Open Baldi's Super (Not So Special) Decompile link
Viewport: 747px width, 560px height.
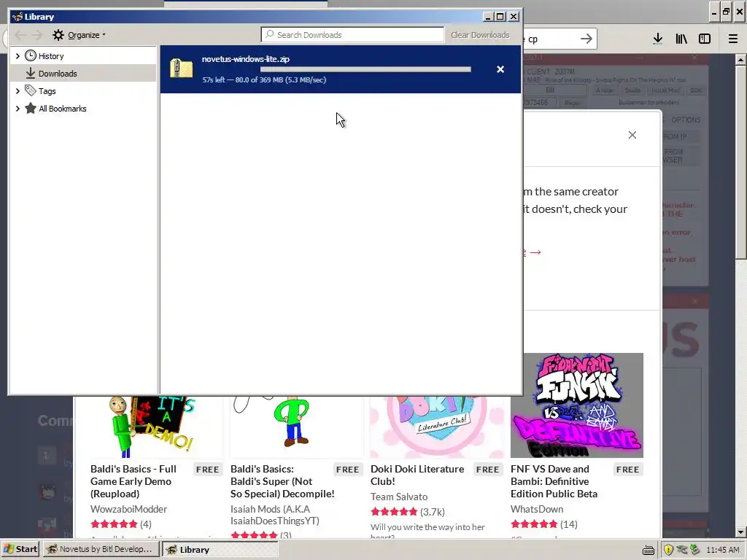[x=282, y=481]
